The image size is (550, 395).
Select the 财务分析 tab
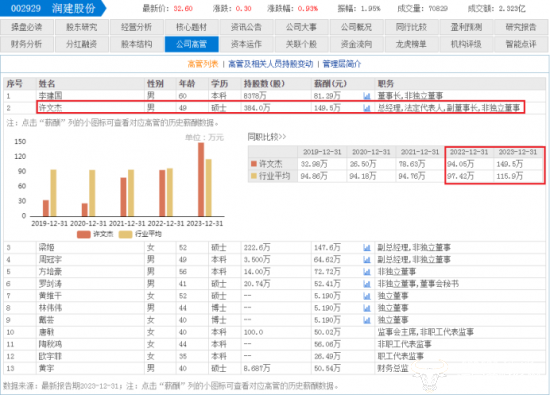[x=27, y=44]
